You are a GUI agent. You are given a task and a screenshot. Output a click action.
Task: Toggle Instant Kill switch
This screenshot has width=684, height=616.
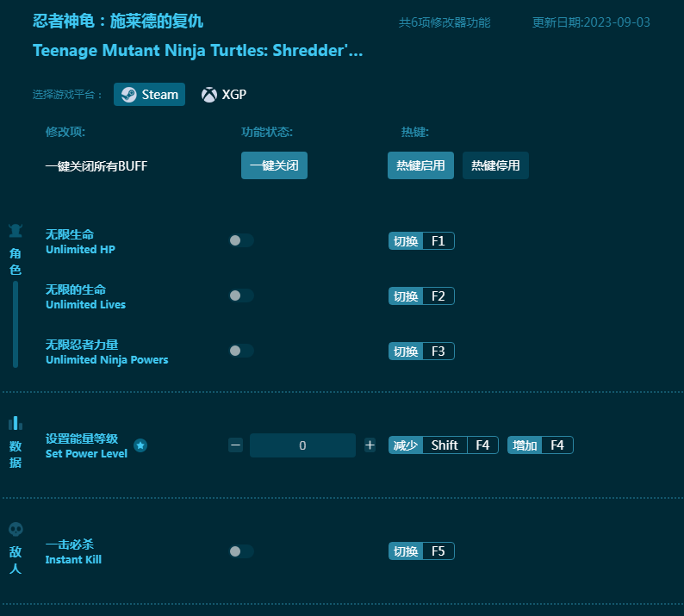point(241,551)
